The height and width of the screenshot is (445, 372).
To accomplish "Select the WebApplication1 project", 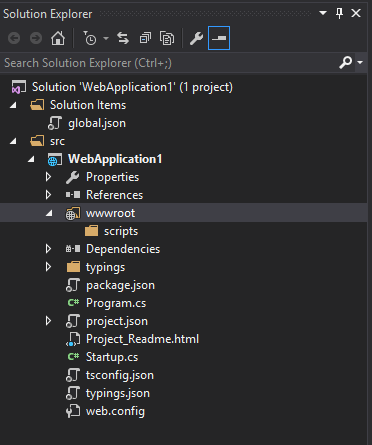I will [115, 159].
